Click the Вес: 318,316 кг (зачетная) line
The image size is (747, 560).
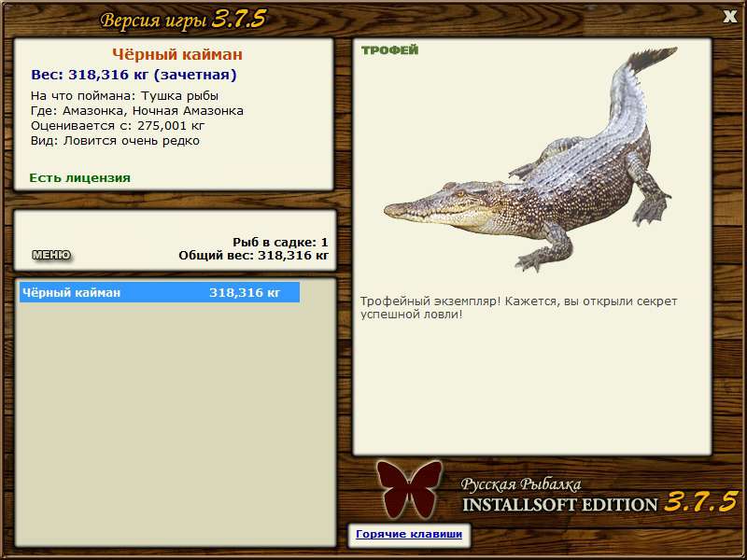pyautogui.click(x=134, y=75)
